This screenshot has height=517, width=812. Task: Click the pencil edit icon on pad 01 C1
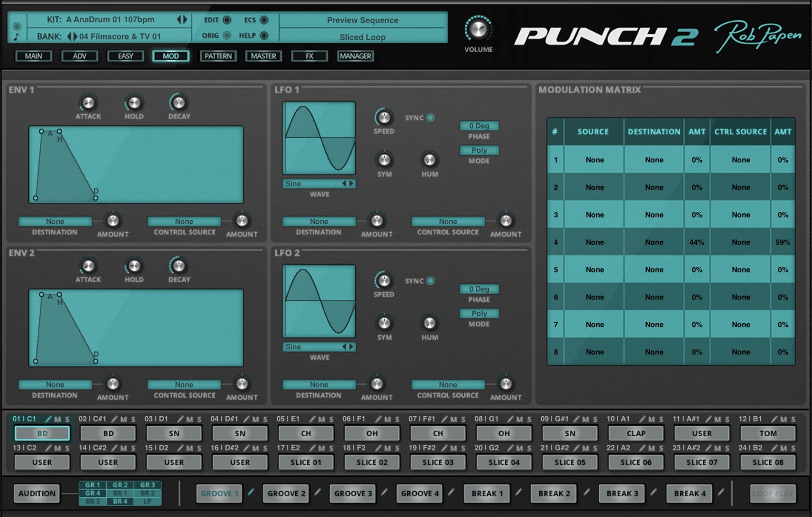click(49, 419)
